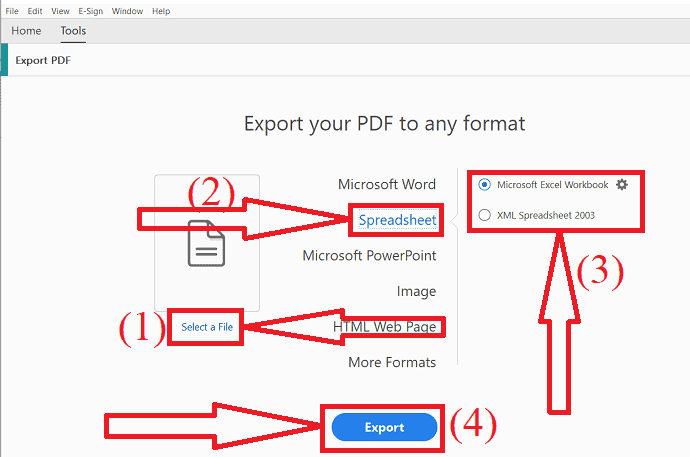Click the Export PDF tool title
This screenshot has height=457, width=690.
(43, 60)
